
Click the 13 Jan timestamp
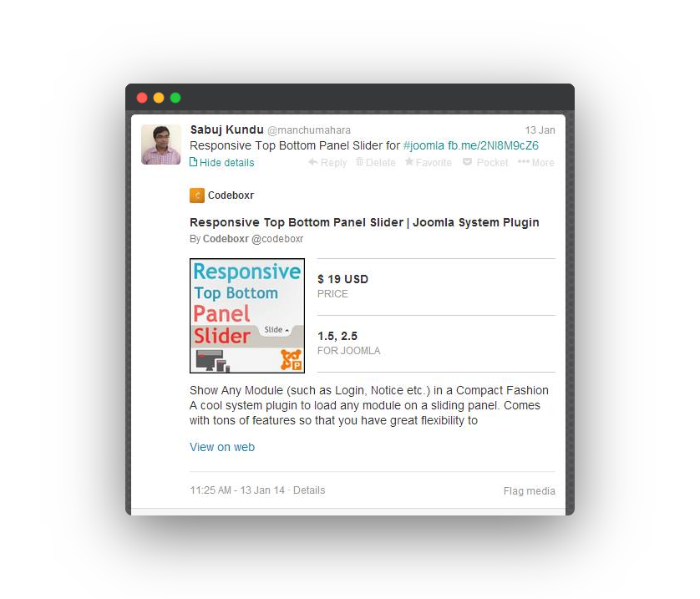pos(540,130)
